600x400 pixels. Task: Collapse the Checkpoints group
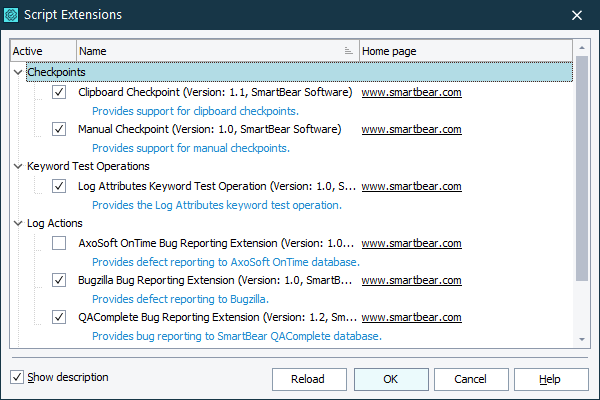19,73
